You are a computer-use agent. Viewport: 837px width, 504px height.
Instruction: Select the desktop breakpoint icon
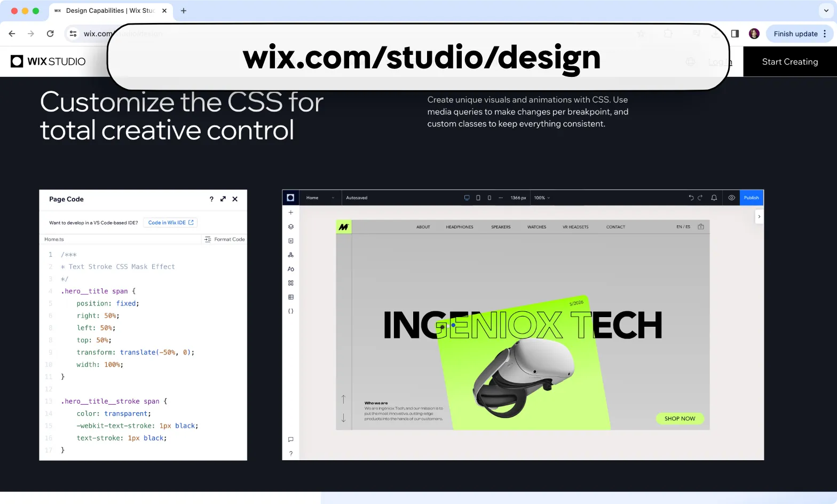point(467,198)
